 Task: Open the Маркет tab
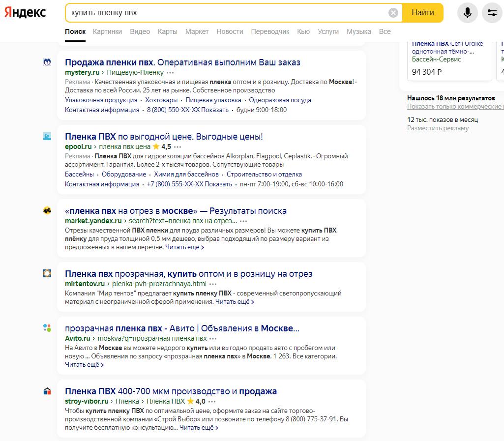[197, 31]
